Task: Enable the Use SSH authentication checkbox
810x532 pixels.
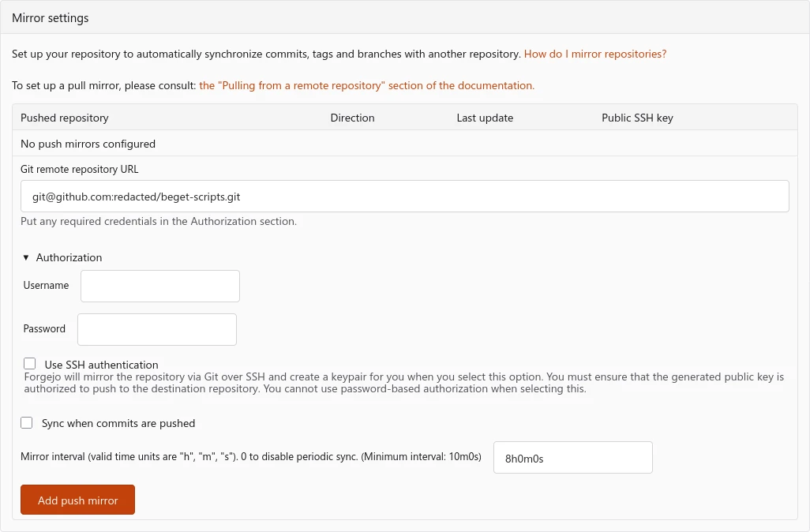Action: point(30,364)
